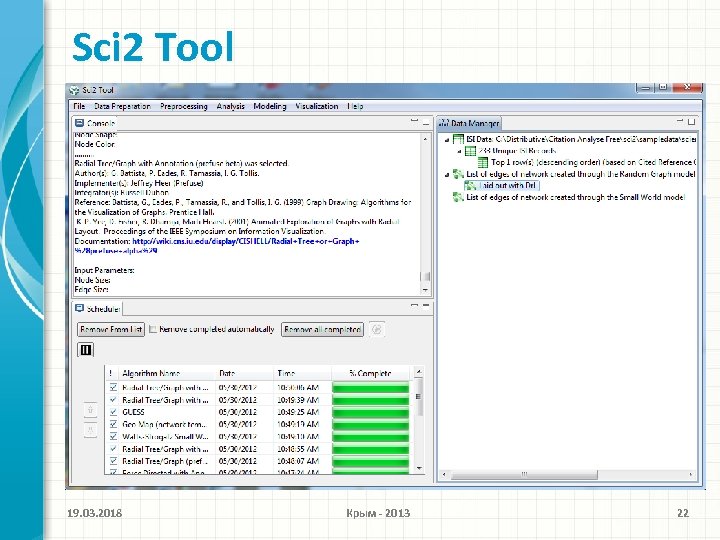720x540 pixels.
Task: Toggle checkbox for the 10:49:39 AM row
Action: coord(113,400)
